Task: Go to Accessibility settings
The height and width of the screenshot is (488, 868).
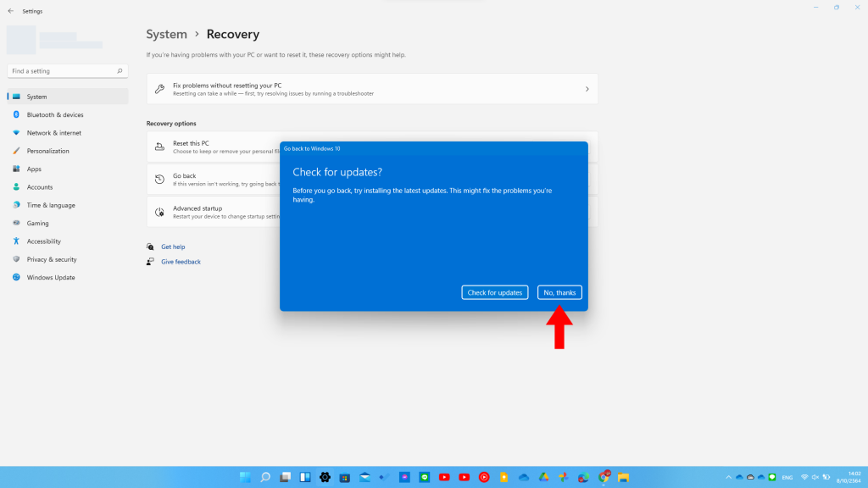Action: pyautogui.click(x=68, y=241)
